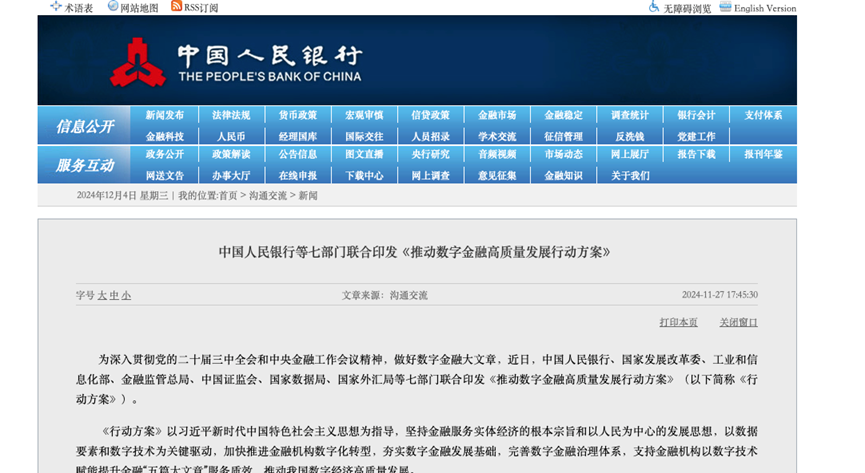865x473 pixels.
Task: Click 首页 in the breadcrumb
Action: tap(229, 196)
